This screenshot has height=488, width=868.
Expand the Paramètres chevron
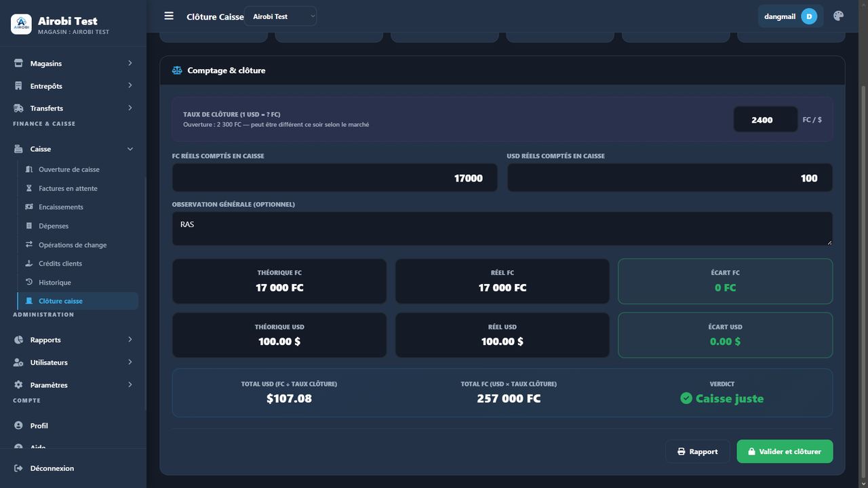pyautogui.click(x=130, y=384)
